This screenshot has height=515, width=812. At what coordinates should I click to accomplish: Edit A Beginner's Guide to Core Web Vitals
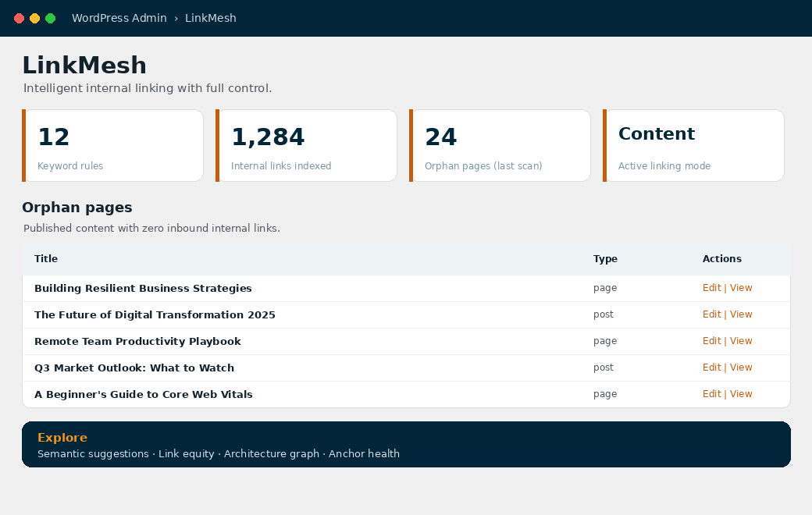pos(711,393)
